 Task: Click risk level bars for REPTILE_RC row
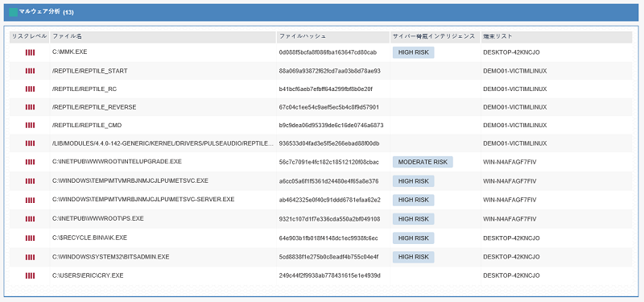(30, 89)
